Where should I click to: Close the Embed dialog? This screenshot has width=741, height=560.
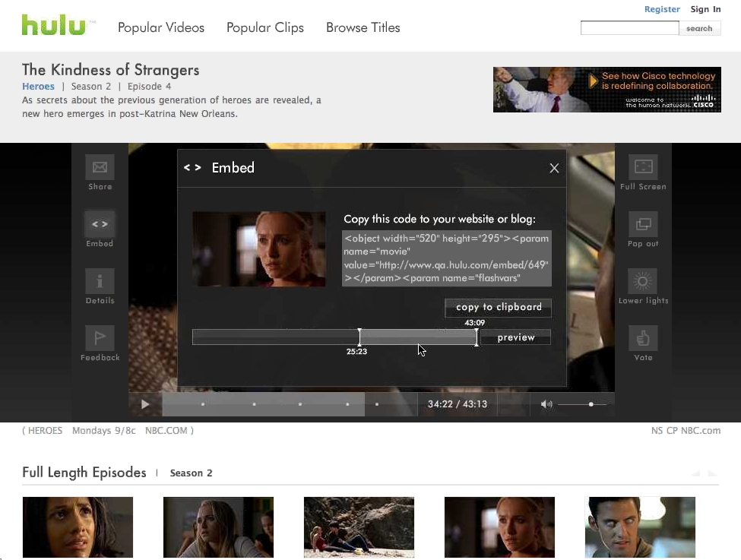click(554, 168)
